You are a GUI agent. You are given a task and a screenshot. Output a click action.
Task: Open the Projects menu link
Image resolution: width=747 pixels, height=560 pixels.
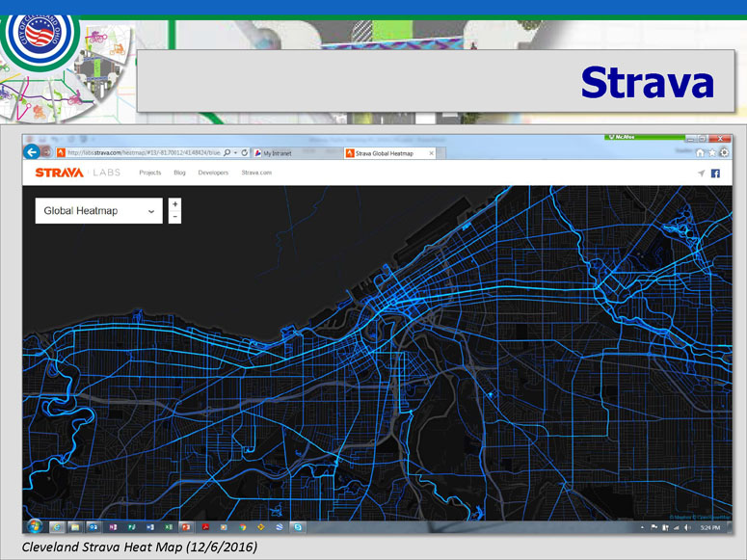(150, 173)
